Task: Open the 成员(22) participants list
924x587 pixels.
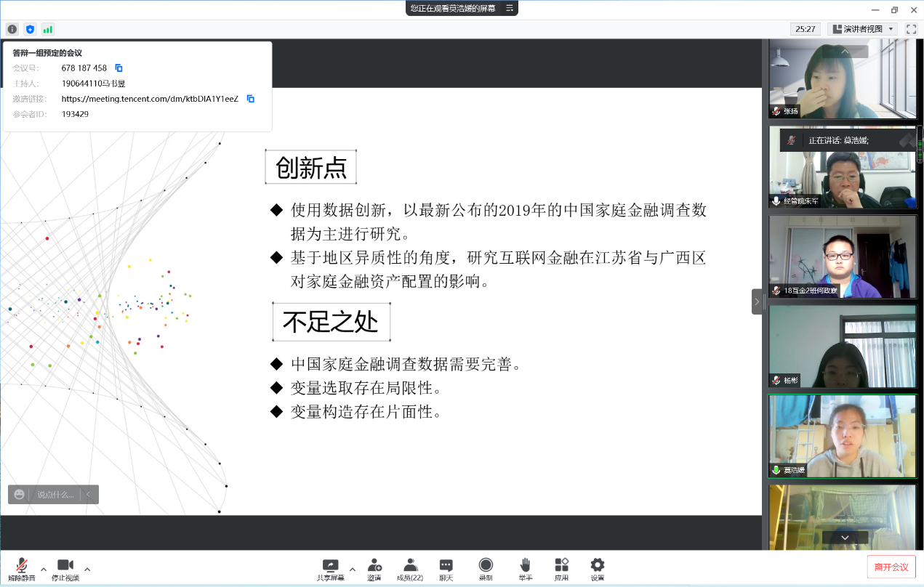Action: click(x=410, y=569)
